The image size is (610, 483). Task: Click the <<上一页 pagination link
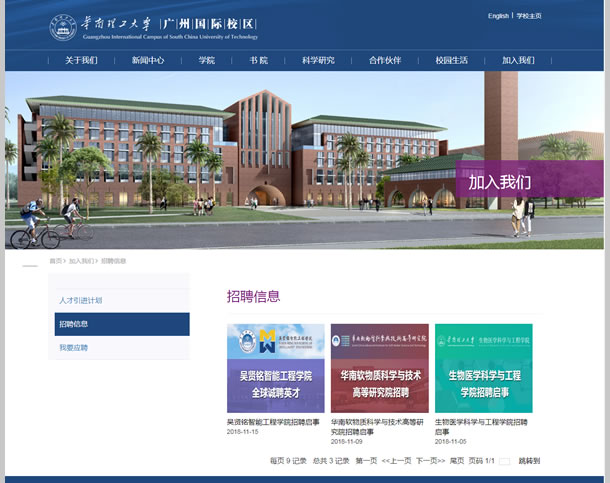(396, 461)
